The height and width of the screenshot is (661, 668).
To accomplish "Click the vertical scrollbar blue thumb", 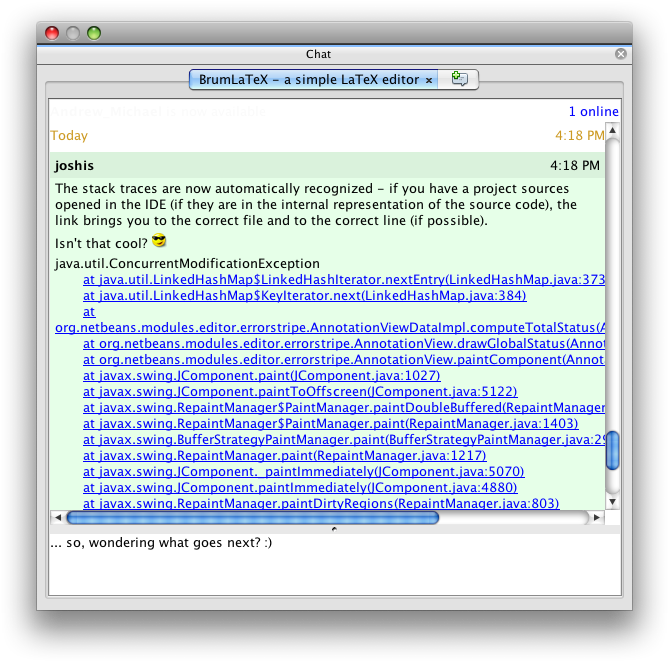I will (x=613, y=451).
